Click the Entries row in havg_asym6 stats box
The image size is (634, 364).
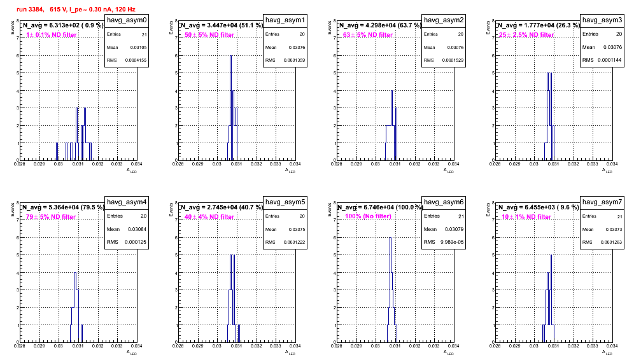coord(444,216)
